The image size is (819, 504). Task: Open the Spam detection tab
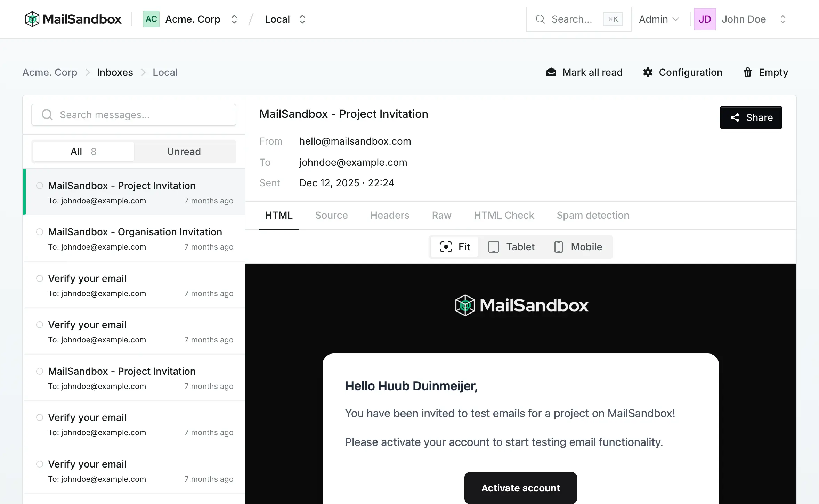tap(593, 215)
